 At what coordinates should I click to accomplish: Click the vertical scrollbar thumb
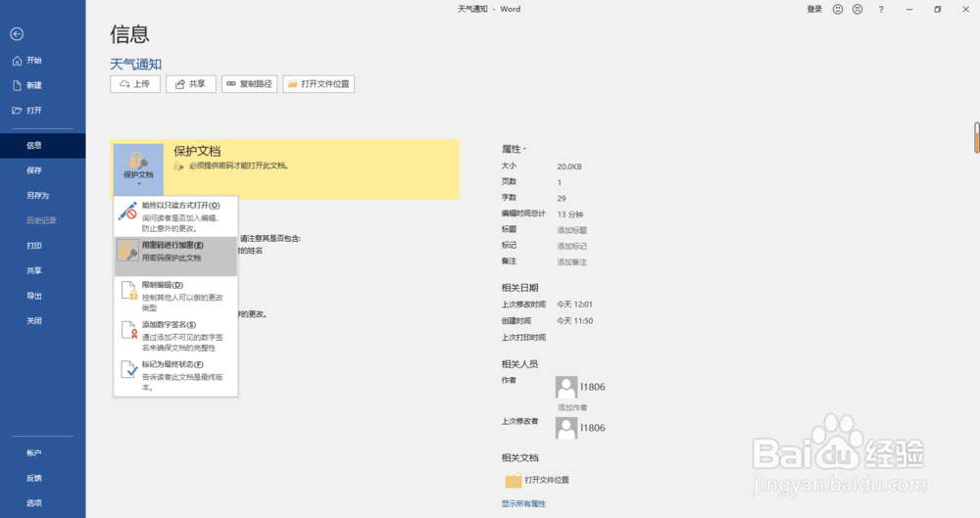(x=976, y=137)
